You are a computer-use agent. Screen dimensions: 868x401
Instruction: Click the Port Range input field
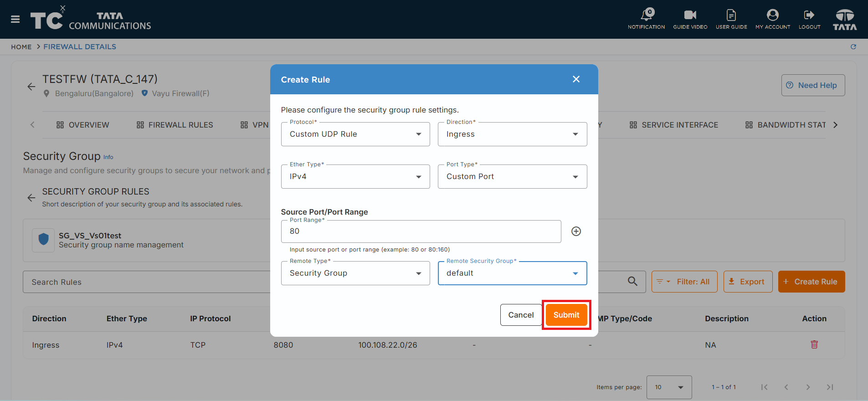[x=421, y=231]
